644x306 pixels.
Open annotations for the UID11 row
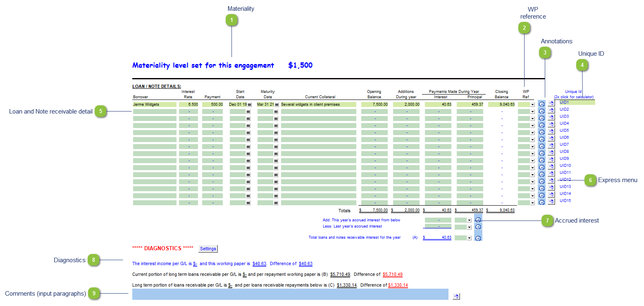tap(541, 175)
